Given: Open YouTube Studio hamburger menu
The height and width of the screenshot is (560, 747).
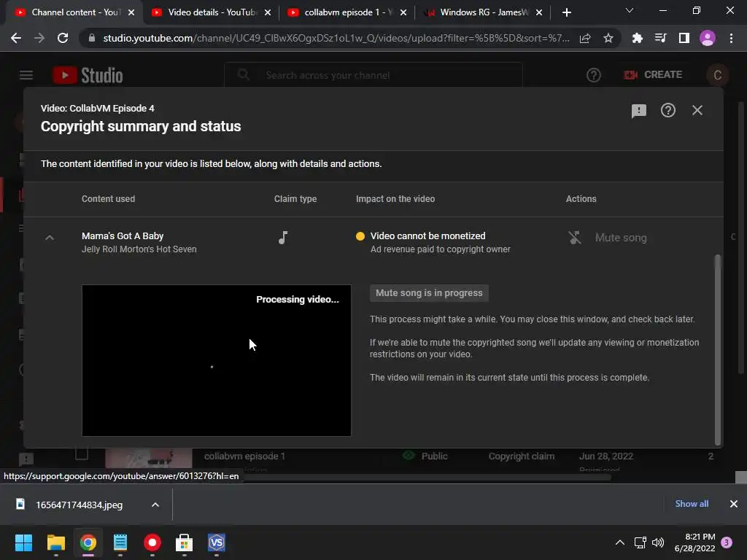Looking at the screenshot, I should [x=26, y=75].
